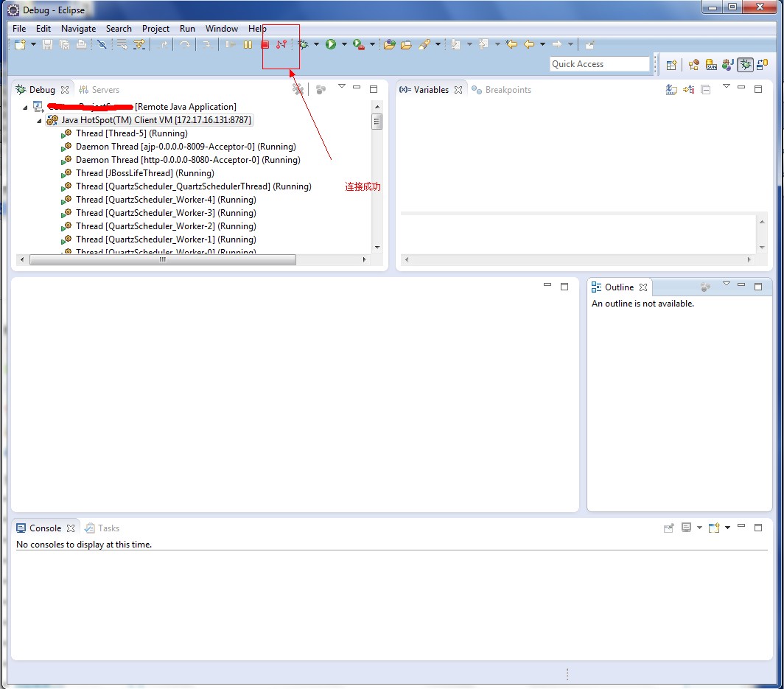This screenshot has height=689, width=784.
Task: Collapse the Remote Java Application tree node
Action: point(25,108)
